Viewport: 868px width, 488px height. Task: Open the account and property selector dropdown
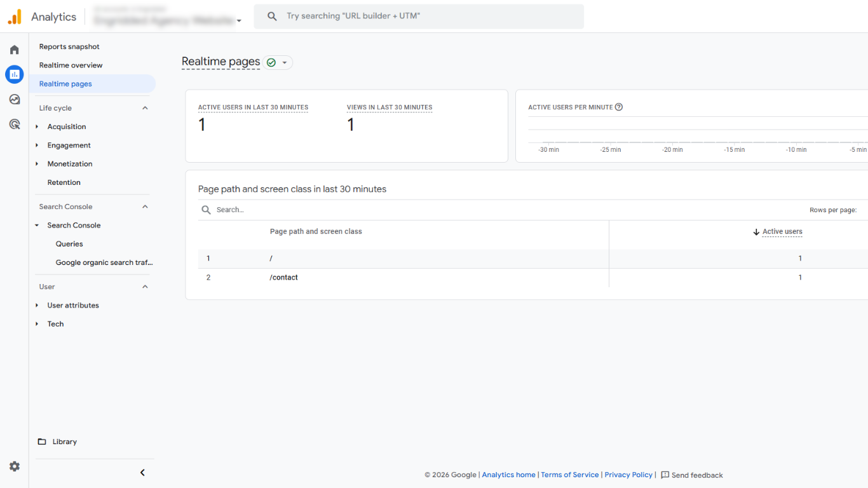point(239,20)
